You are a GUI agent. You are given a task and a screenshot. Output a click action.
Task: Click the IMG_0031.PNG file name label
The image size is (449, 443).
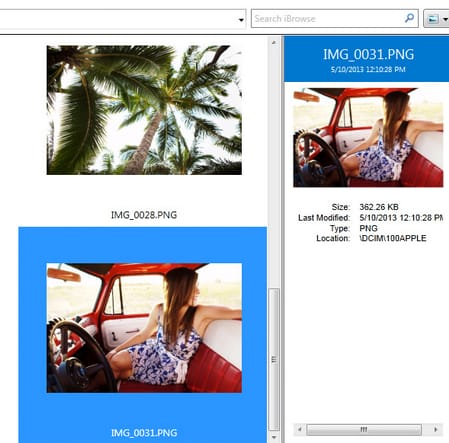144,433
